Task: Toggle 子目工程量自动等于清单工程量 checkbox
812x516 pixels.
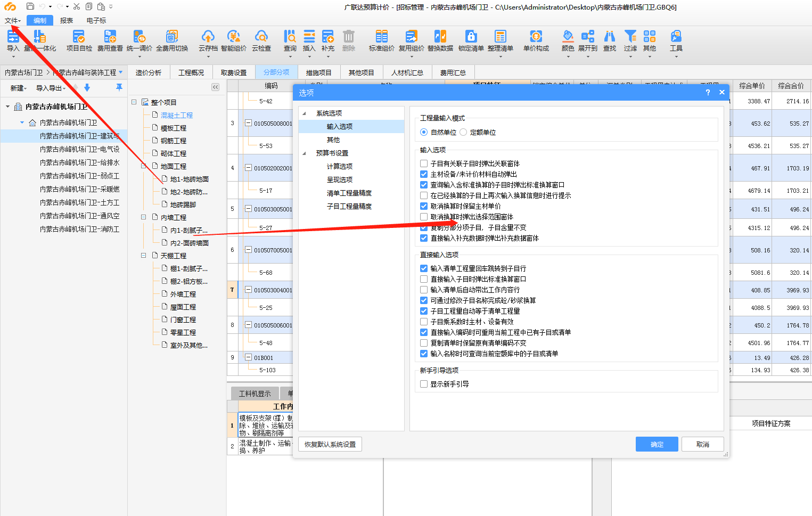Action: coord(424,311)
